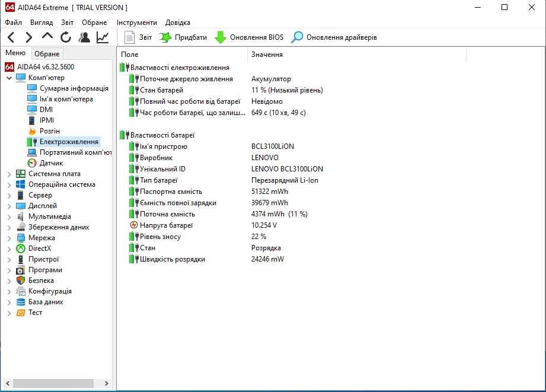Click the Оновлення BIOS button label

click(x=257, y=37)
